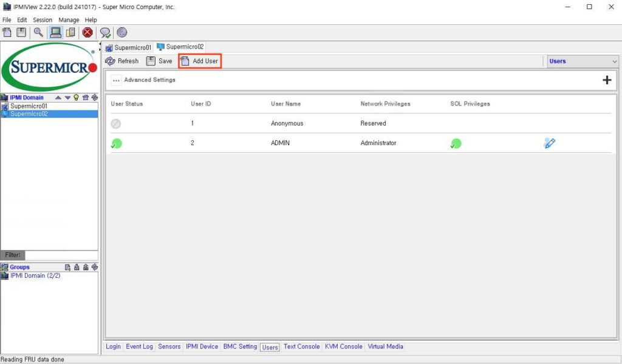Click the floppy disk icon in top toolbar
This screenshot has height=364, width=622.
coord(21,33)
